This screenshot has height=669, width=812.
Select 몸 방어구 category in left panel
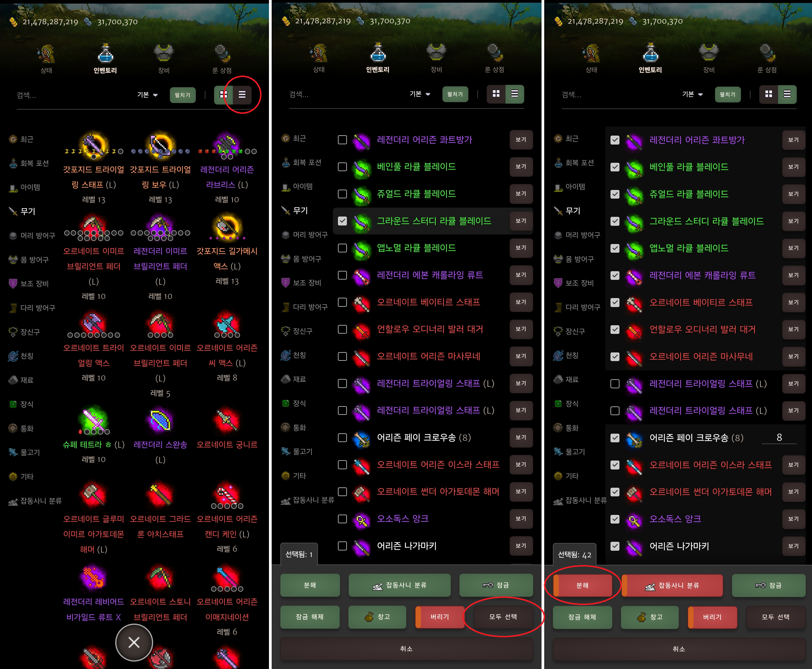[29, 260]
